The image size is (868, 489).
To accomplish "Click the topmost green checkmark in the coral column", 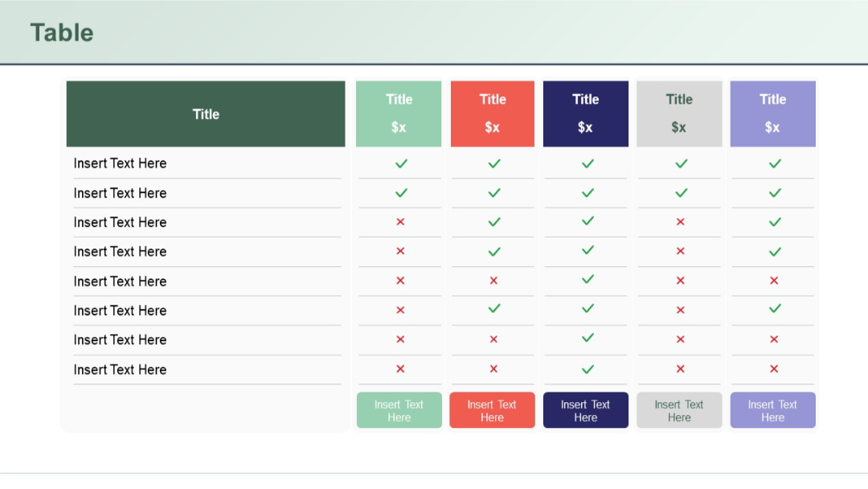I will coord(493,163).
